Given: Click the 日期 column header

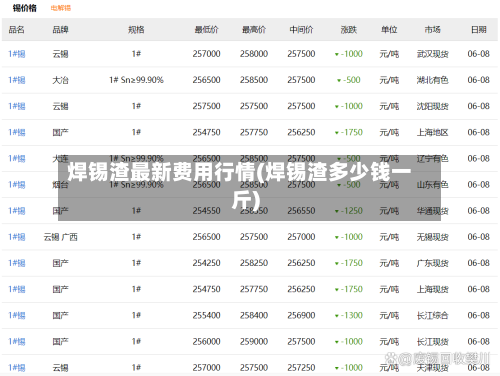Looking at the screenshot, I should pyautogui.click(x=478, y=30).
